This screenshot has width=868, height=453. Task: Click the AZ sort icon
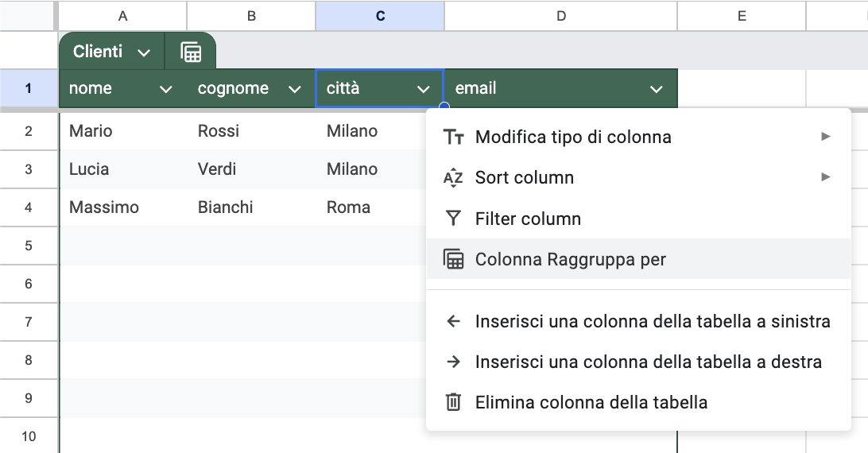[x=453, y=177]
